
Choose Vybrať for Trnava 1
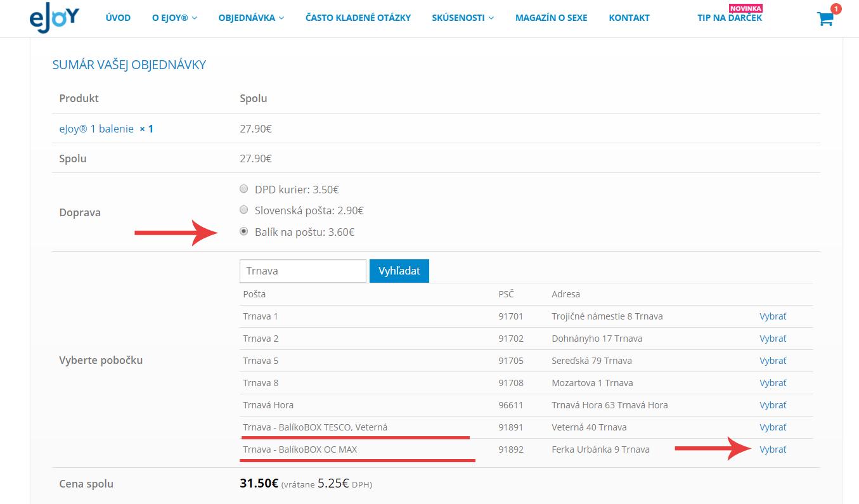coord(773,316)
